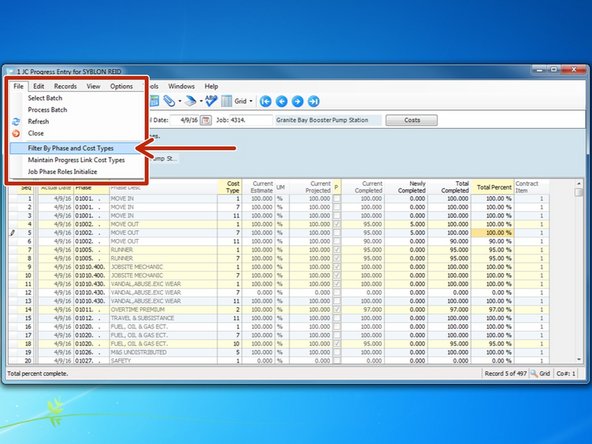Toggle P checkbox for Seq 18 row
Screen dimensions: 592x444
[337, 344]
